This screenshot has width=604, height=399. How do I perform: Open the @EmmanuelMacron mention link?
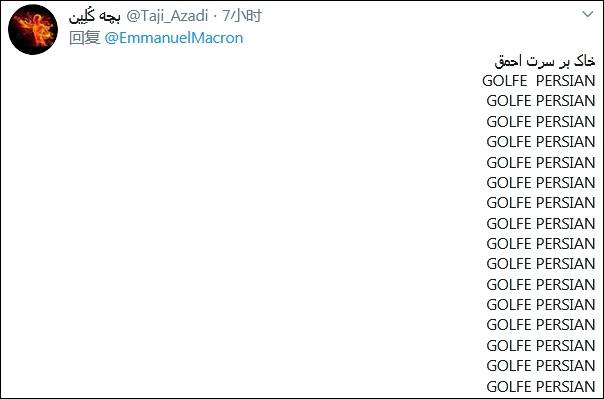pos(174,38)
